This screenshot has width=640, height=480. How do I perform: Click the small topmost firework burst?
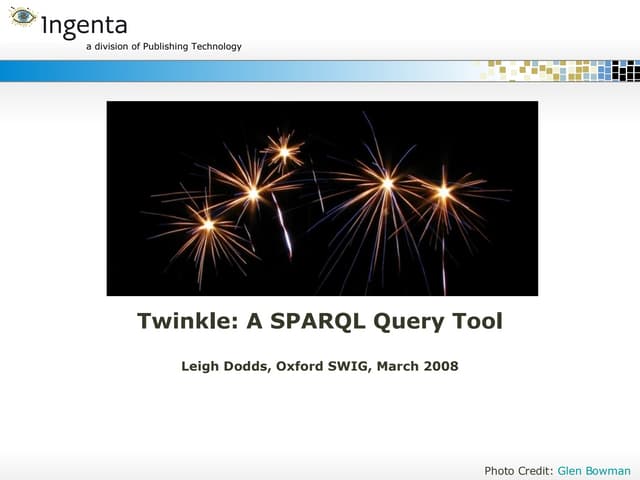(x=284, y=152)
